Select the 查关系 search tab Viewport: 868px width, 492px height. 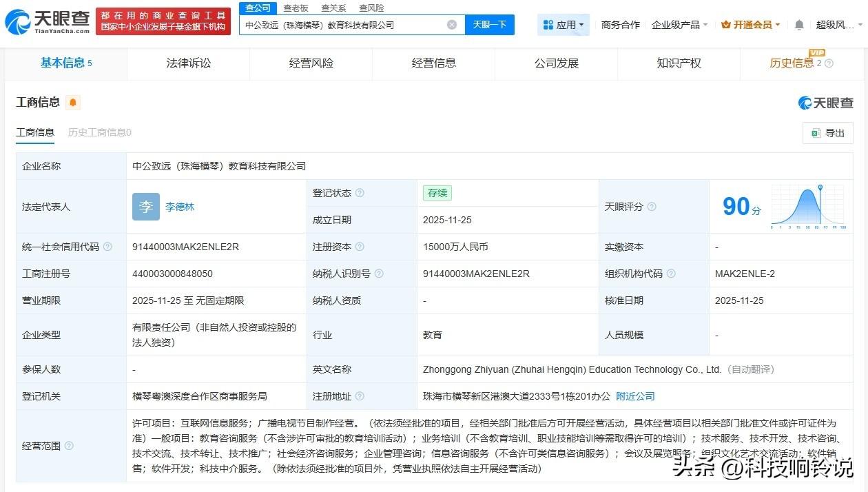(x=333, y=8)
